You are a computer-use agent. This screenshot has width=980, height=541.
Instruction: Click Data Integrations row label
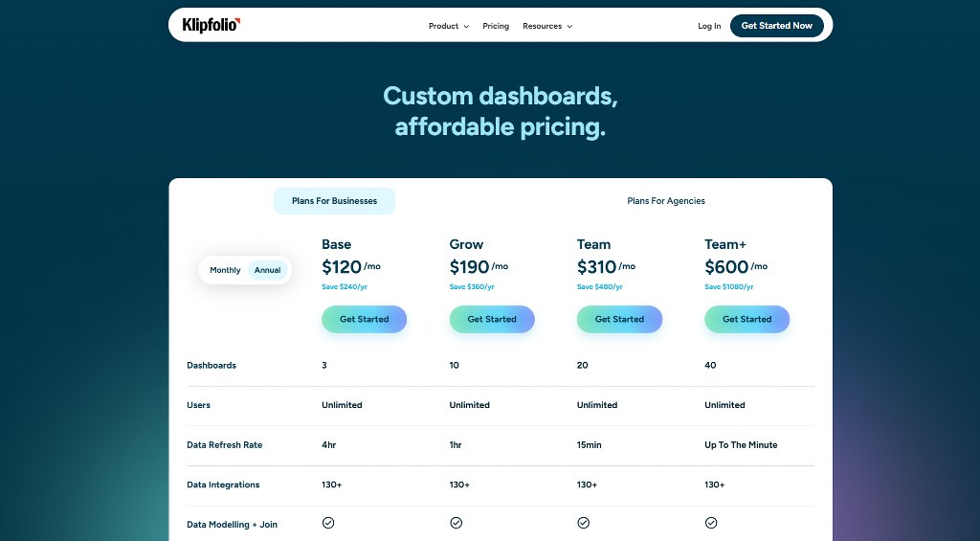coord(223,485)
